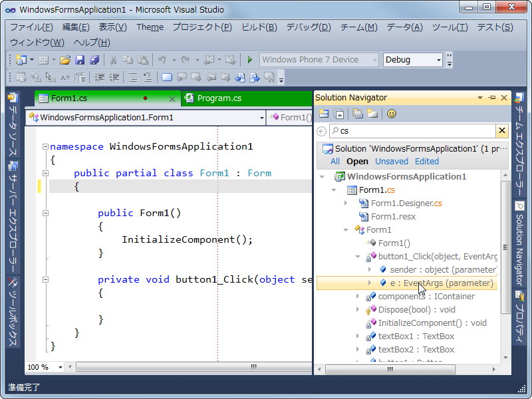Comment out the selected lines icon
Screen dimensions: 532x399
[x=132, y=78]
